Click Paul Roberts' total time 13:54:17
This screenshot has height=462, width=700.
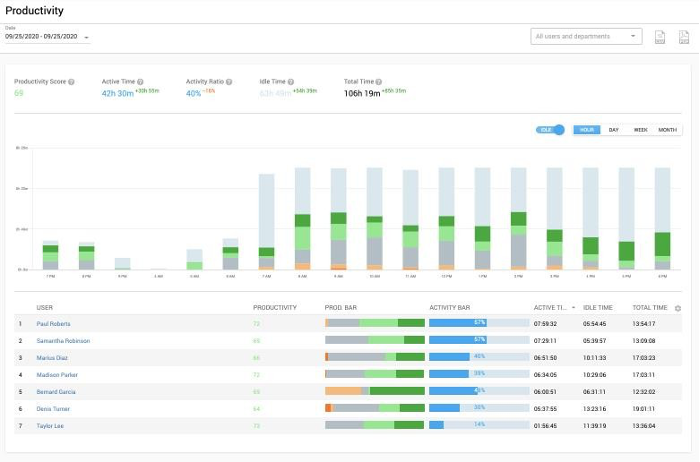(644, 324)
